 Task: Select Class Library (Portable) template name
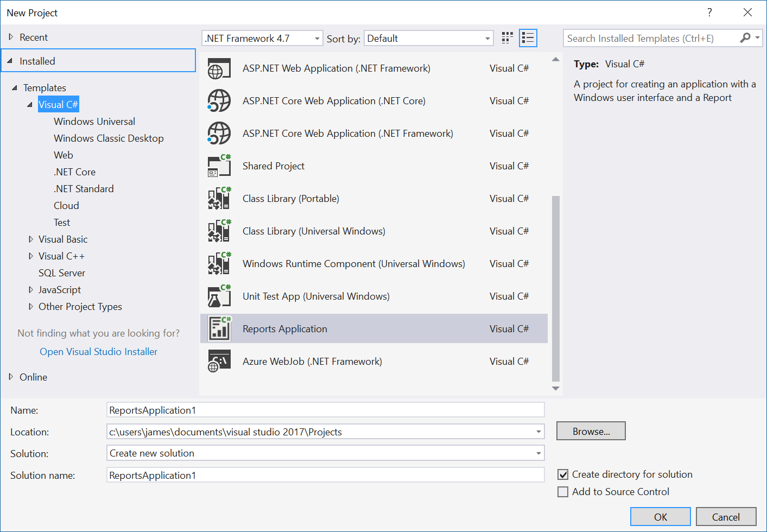click(x=291, y=199)
